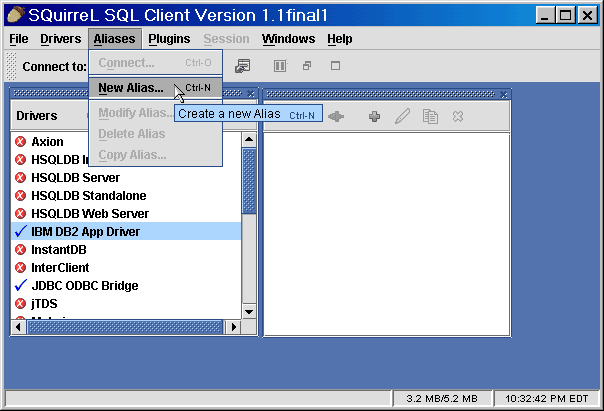Close the Drivers internal window

coord(250,94)
